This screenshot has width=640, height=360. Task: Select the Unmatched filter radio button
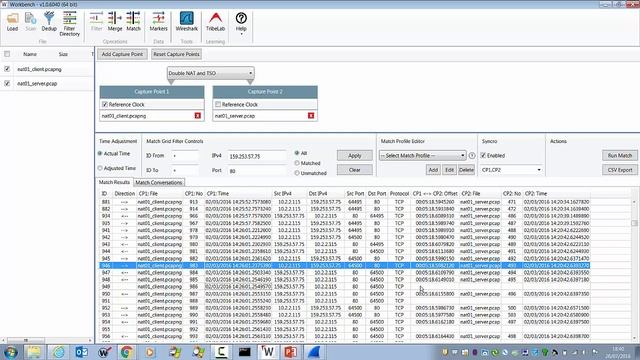297,173
